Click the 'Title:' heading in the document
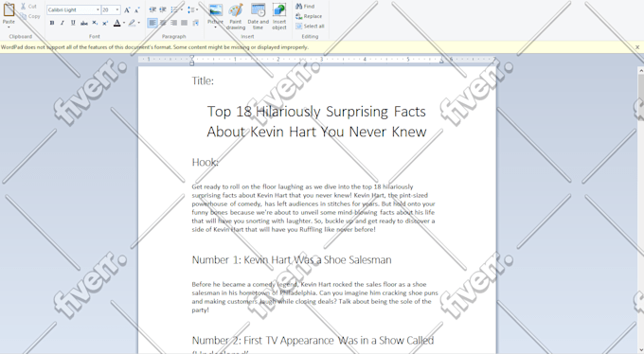 click(x=203, y=80)
